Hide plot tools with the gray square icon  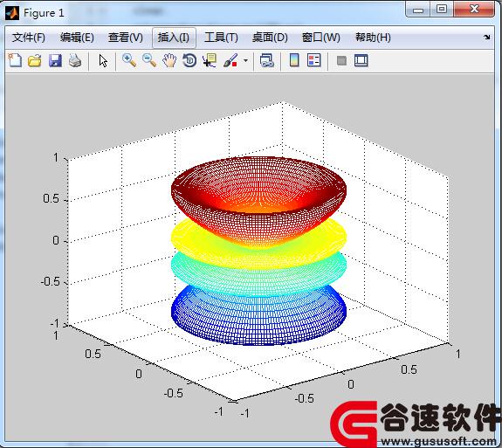coord(341,60)
